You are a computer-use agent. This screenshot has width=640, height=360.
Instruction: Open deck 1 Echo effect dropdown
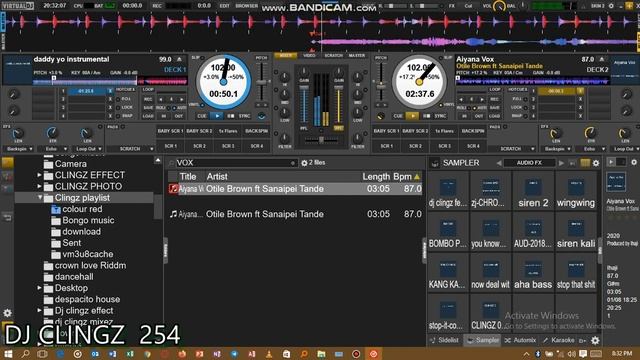pyautogui.click(x=53, y=149)
